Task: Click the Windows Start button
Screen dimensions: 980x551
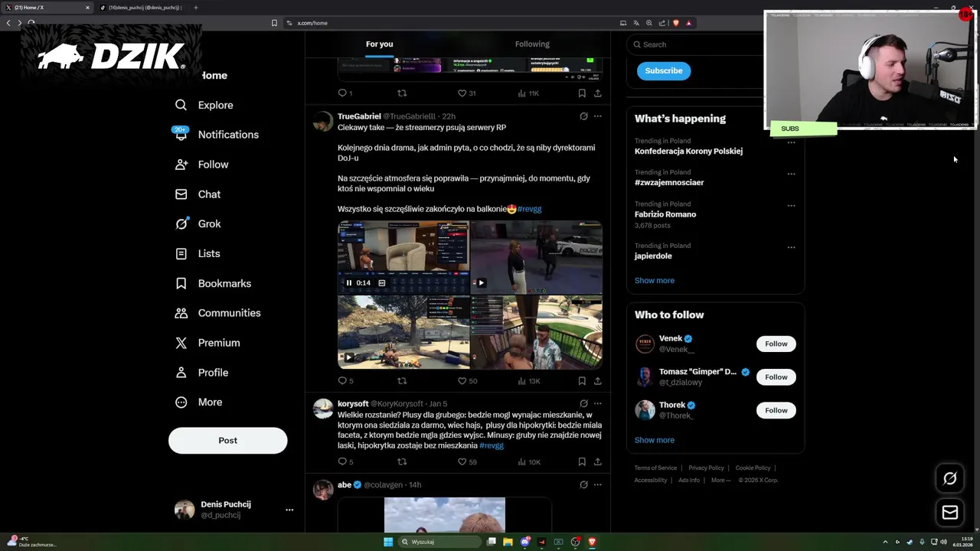Action: click(x=388, y=542)
